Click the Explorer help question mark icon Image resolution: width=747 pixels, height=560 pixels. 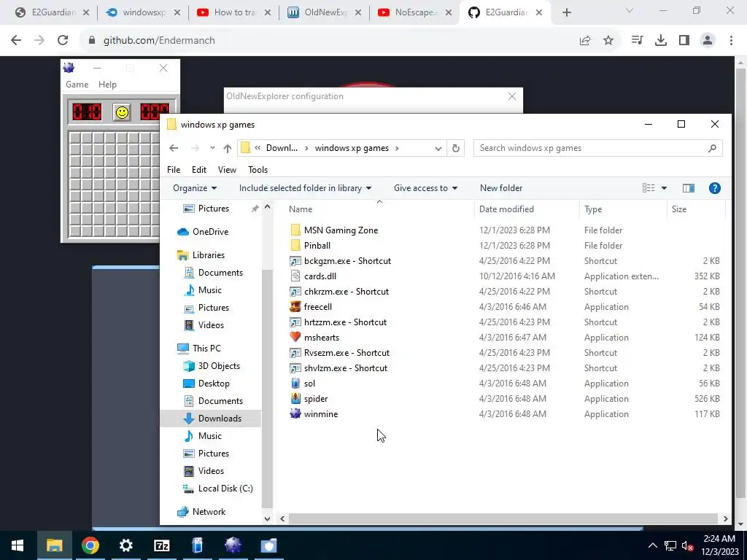714,188
